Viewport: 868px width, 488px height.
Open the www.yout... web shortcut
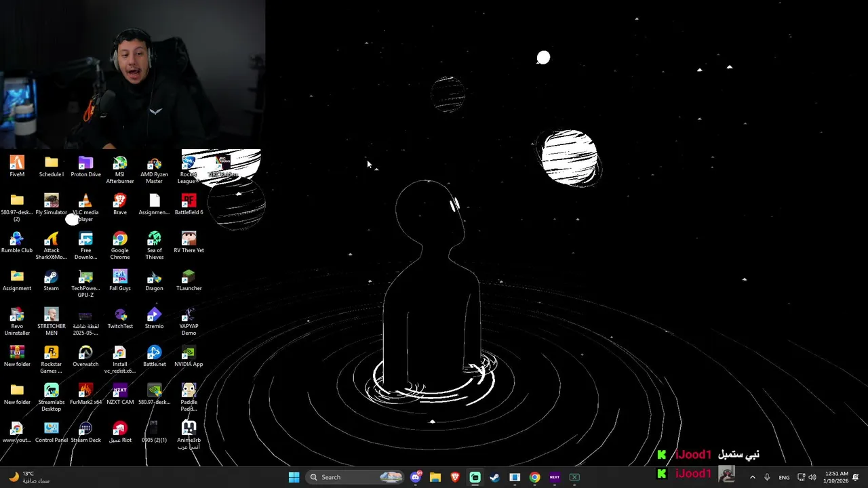[17, 432]
